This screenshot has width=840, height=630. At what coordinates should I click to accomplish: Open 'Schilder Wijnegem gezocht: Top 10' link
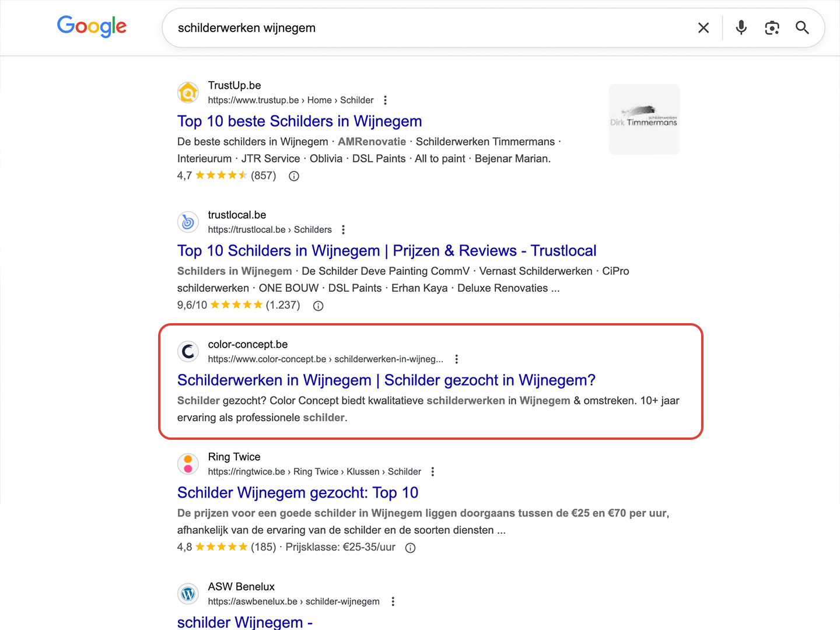pos(297,493)
